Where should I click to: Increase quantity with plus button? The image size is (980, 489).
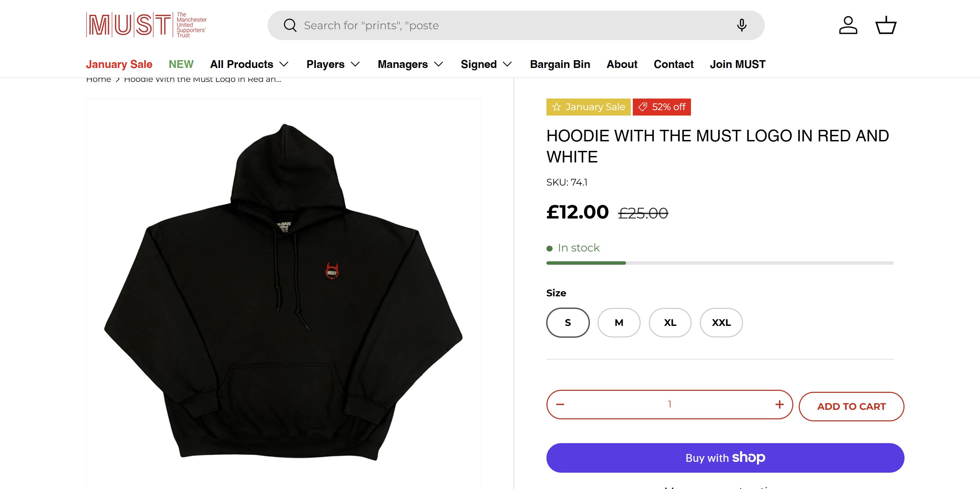pos(779,404)
